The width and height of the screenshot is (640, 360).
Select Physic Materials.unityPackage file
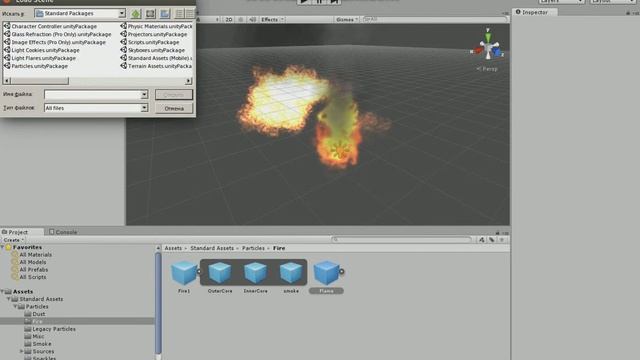tap(156, 26)
